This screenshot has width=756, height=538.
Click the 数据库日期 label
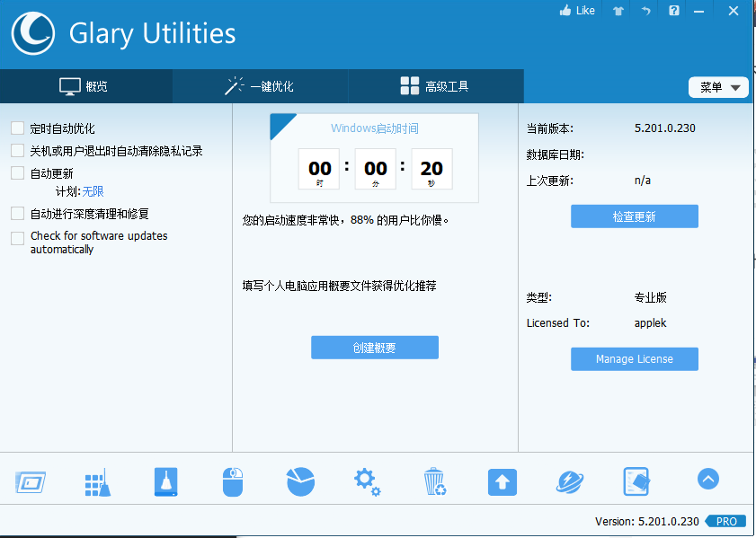pyautogui.click(x=556, y=154)
